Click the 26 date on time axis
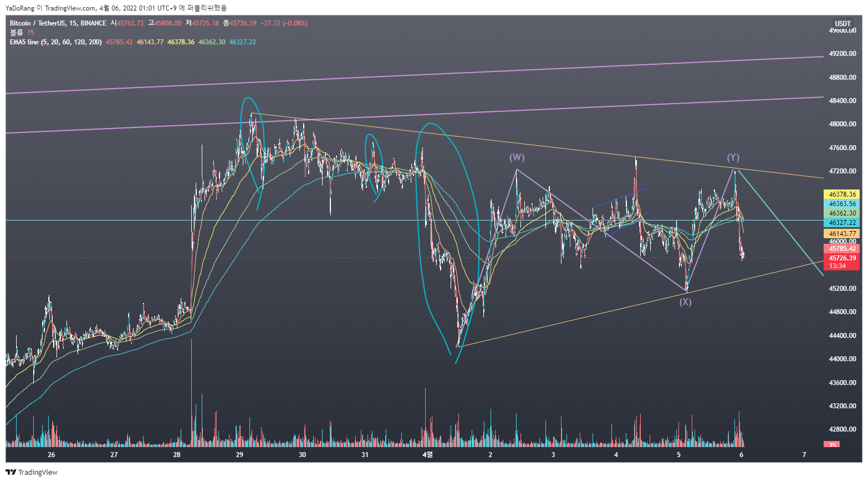Screen dimensions: 868x482 (51, 455)
